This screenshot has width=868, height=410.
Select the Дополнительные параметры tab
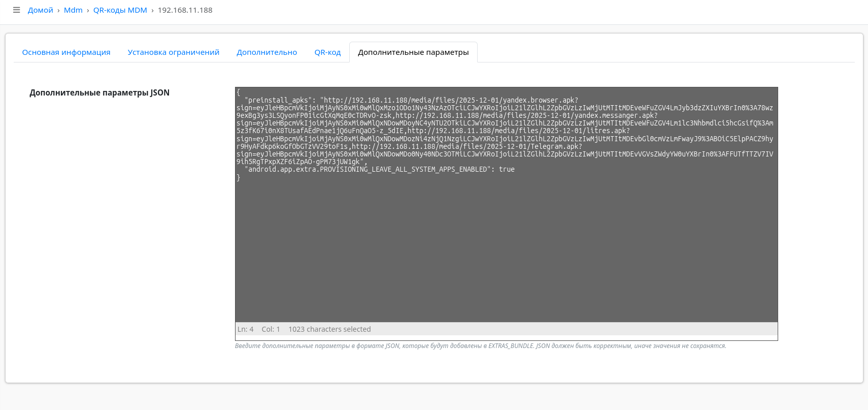pyautogui.click(x=413, y=52)
